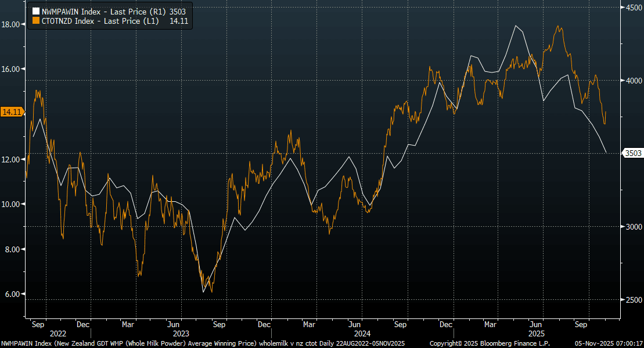
Task: Click the 18.00 left axis label
Action: click(x=12, y=24)
